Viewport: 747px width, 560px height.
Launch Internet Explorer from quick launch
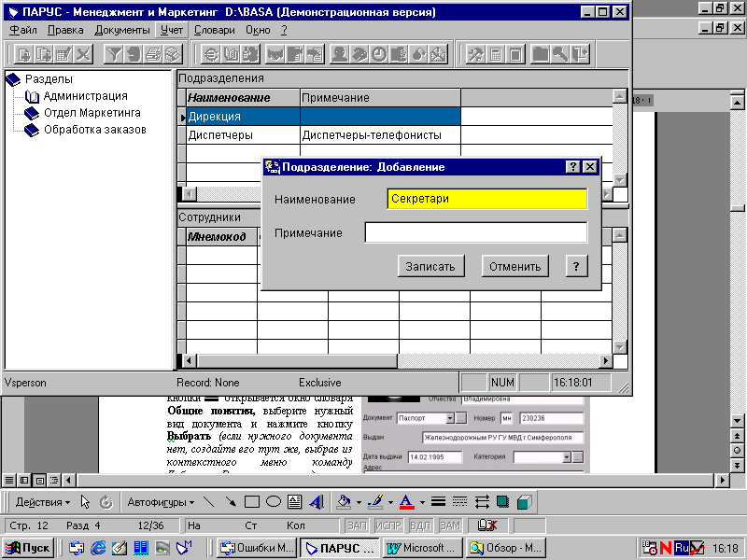(x=98, y=548)
